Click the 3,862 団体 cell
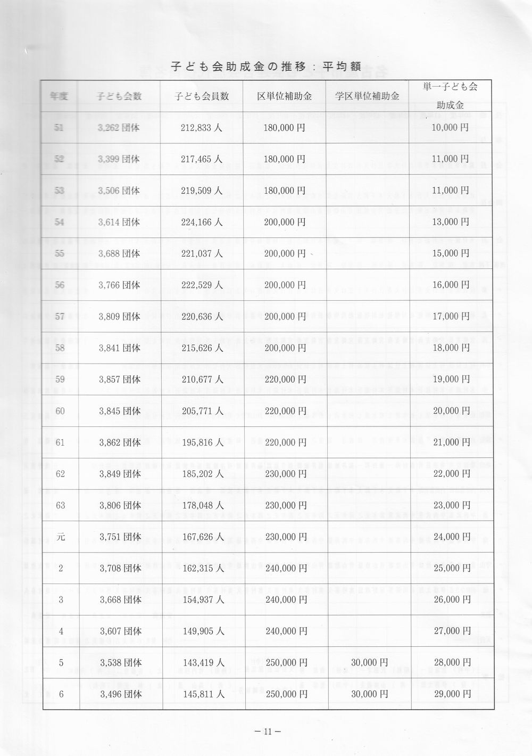This screenshot has height=756, width=532. click(x=120, y=442)
